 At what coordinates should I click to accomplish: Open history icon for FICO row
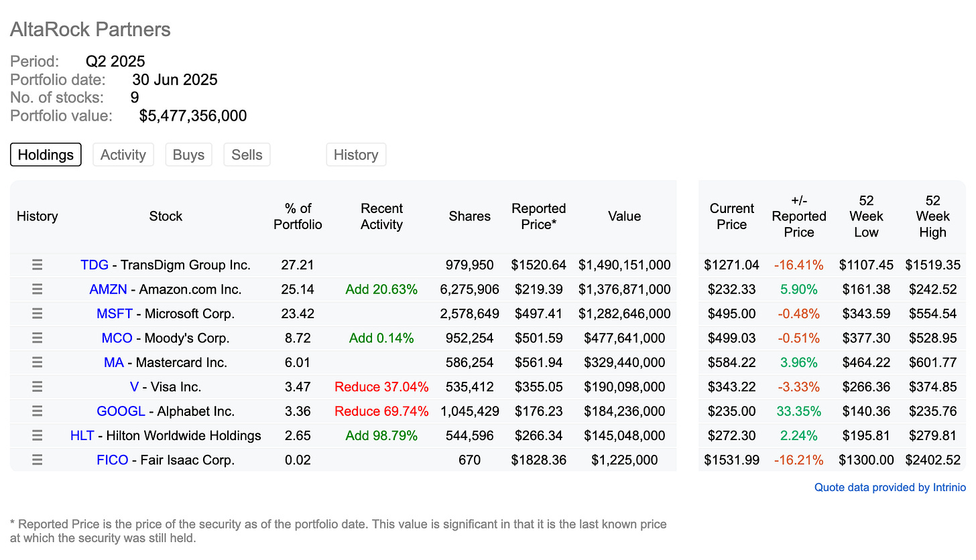click(x=38, y=460)
